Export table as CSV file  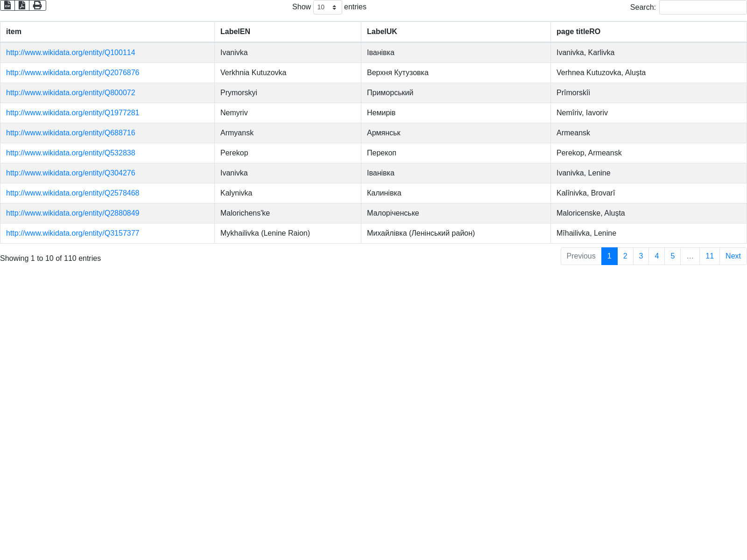tap(7, 5)
